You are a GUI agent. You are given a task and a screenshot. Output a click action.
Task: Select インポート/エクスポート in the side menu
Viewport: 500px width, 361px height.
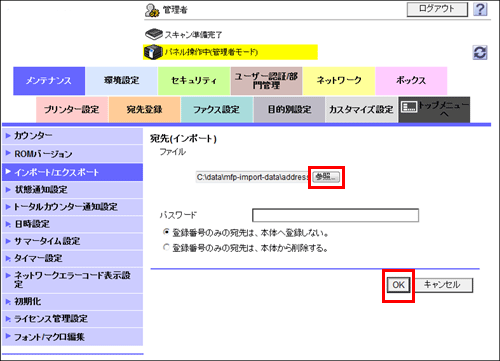(x=72, y=172)
